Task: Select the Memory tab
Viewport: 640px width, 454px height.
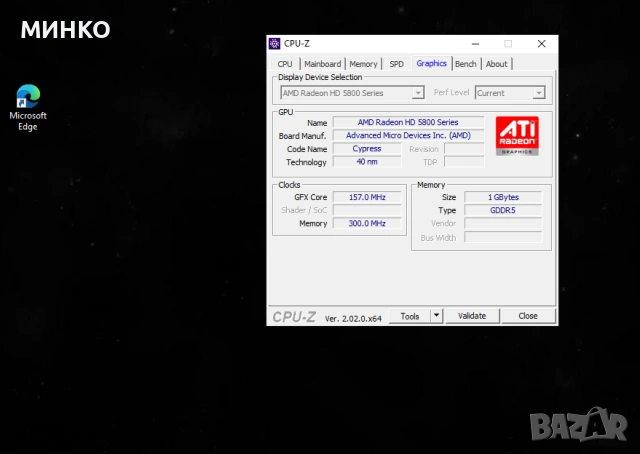Action: click(x=363, y=64)
